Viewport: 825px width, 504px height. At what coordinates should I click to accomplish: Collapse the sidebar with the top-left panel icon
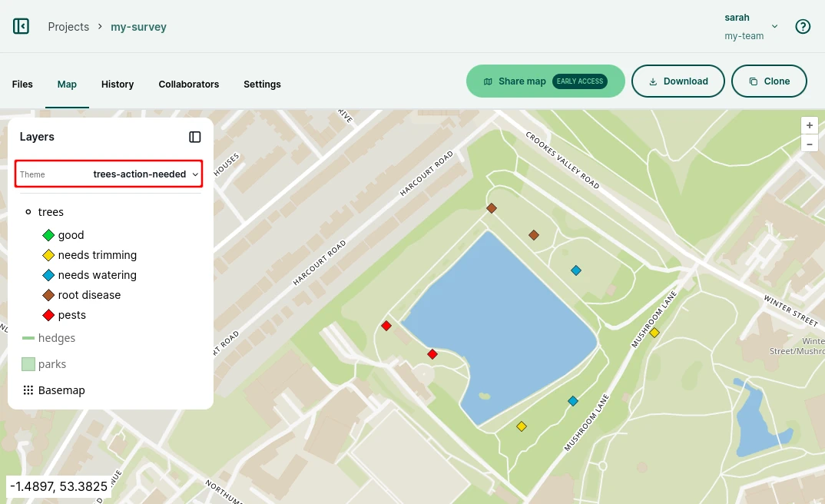(x=21, y=26)
